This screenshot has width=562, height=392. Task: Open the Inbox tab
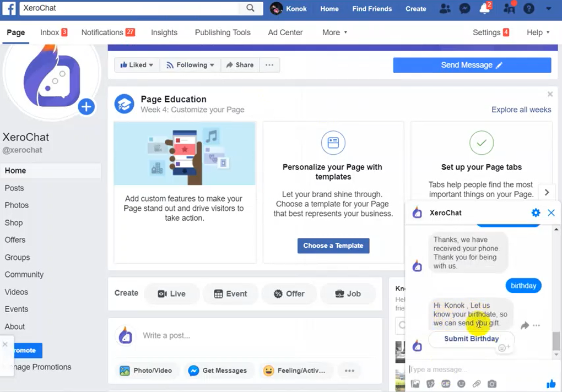pyautogui.click(x=54, y=32)
